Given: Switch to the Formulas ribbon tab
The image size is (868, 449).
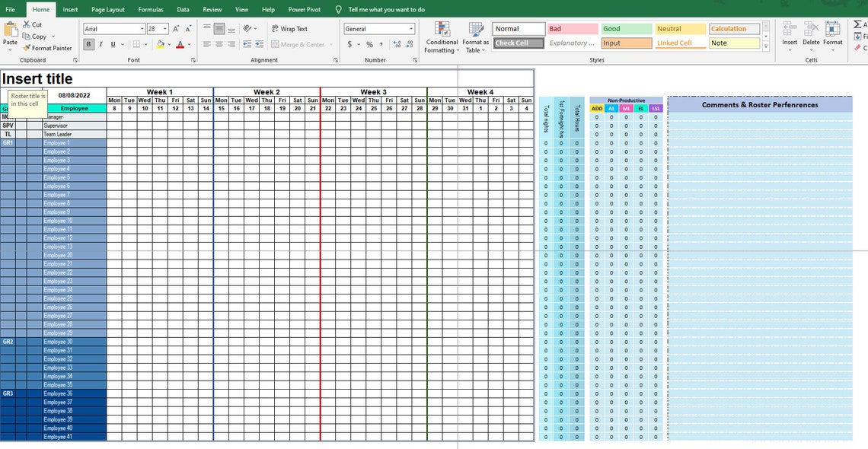Looking at the screenshot, I should coord(150,9).
